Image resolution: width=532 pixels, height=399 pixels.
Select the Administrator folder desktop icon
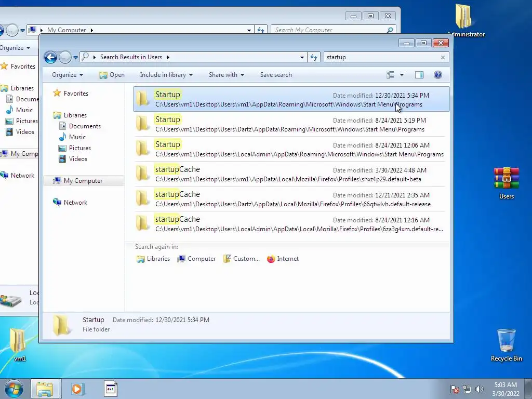click(x=466, y=20)
